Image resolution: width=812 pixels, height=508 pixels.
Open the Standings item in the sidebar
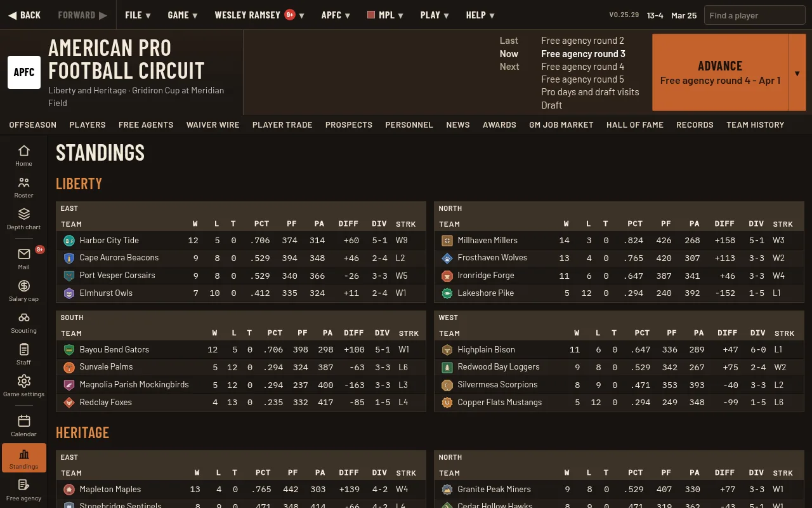click(x=23, y=458)
